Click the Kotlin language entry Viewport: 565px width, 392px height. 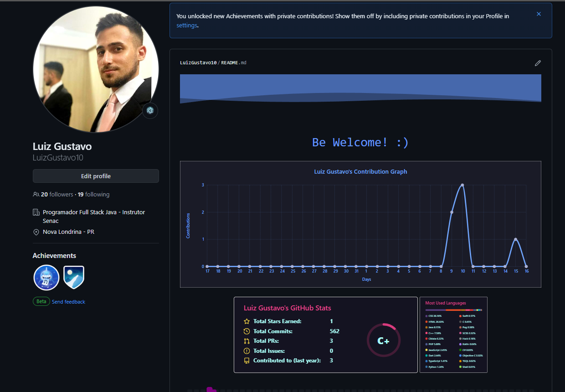pos(468,344)
